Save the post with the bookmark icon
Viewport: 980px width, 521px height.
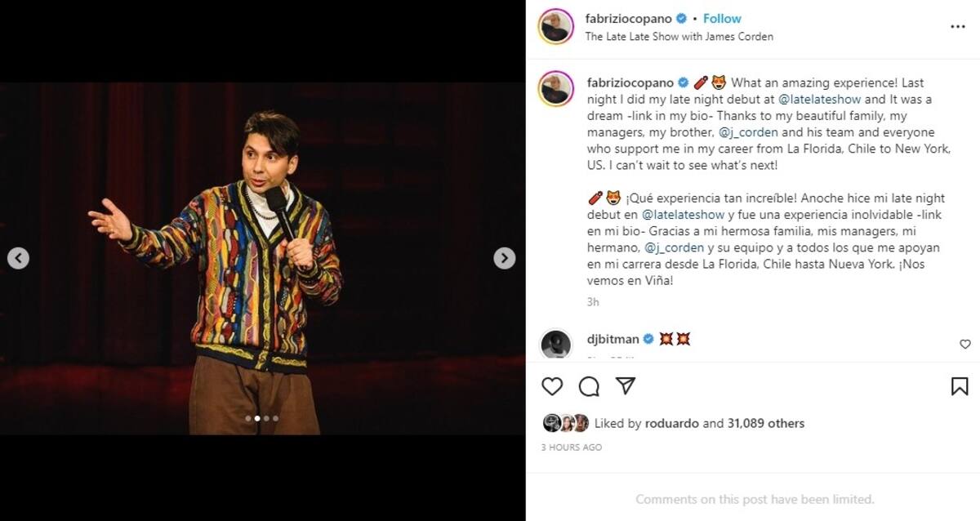[960, 386]
